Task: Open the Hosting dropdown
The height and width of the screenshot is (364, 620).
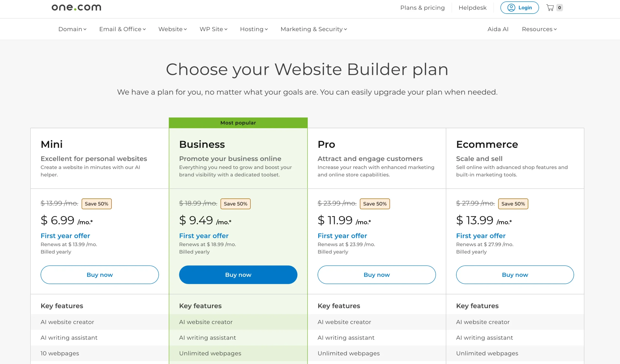Action: tap(254, 29)
